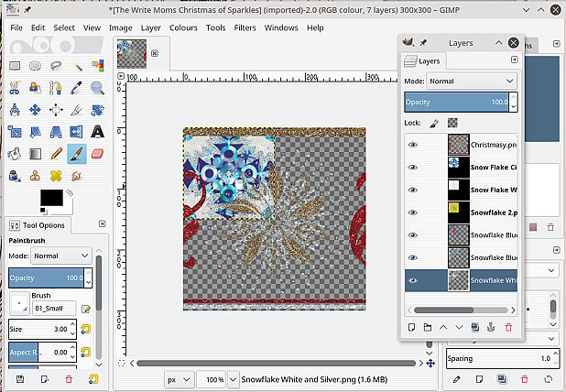Toggle the size link chain button
566x392 pixels.
coord(85,329)
